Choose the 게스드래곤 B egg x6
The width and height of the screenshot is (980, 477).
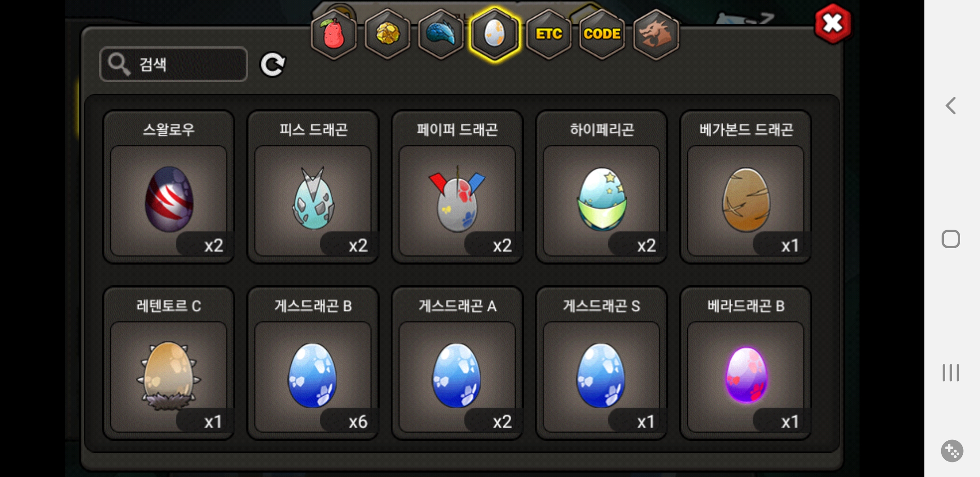(313, 363)
